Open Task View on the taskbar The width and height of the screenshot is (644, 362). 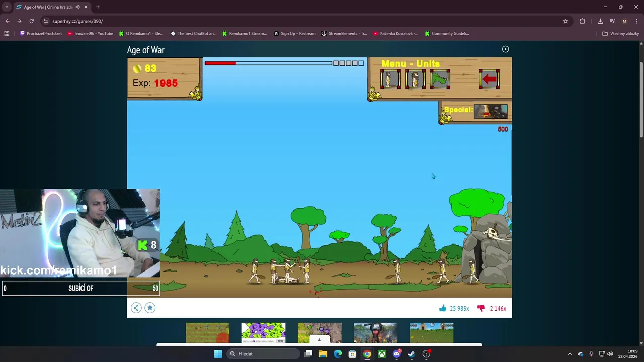tap(308, 354)
